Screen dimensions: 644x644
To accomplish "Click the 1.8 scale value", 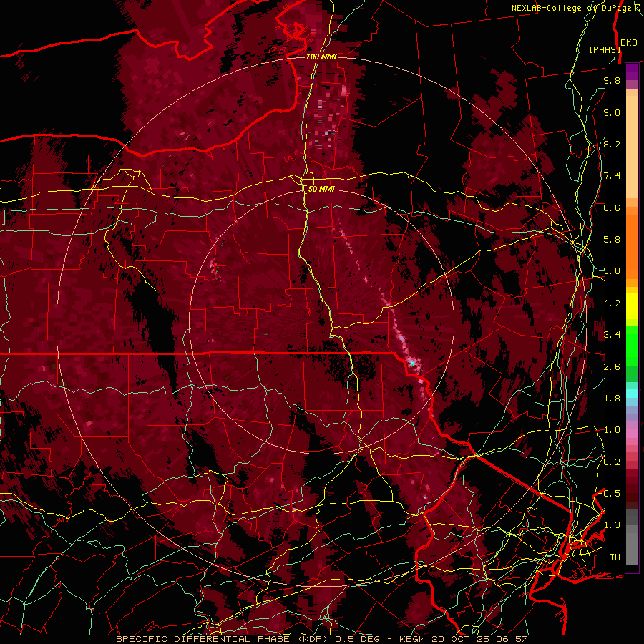I will click(x=612, y=399).
